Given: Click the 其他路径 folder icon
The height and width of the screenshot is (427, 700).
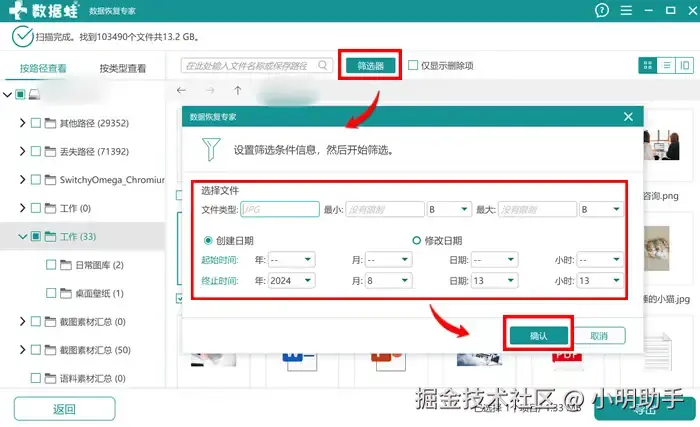Looking at the screenshot, I should tap(50, 123).
